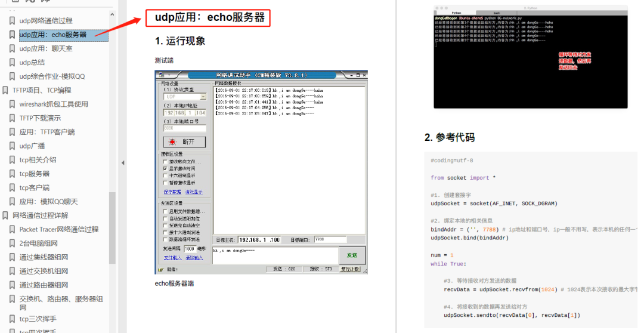The height and width of the screenshot is (333, 644).
Task: Click the 目标端口 input field
Action: pyautogui.click(x=330, y=240)
